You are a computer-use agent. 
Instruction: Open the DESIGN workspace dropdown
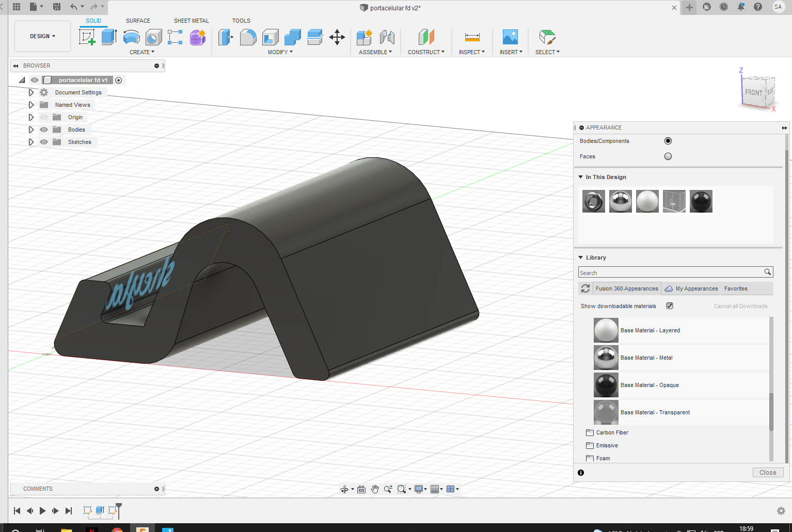coord(42,36)
